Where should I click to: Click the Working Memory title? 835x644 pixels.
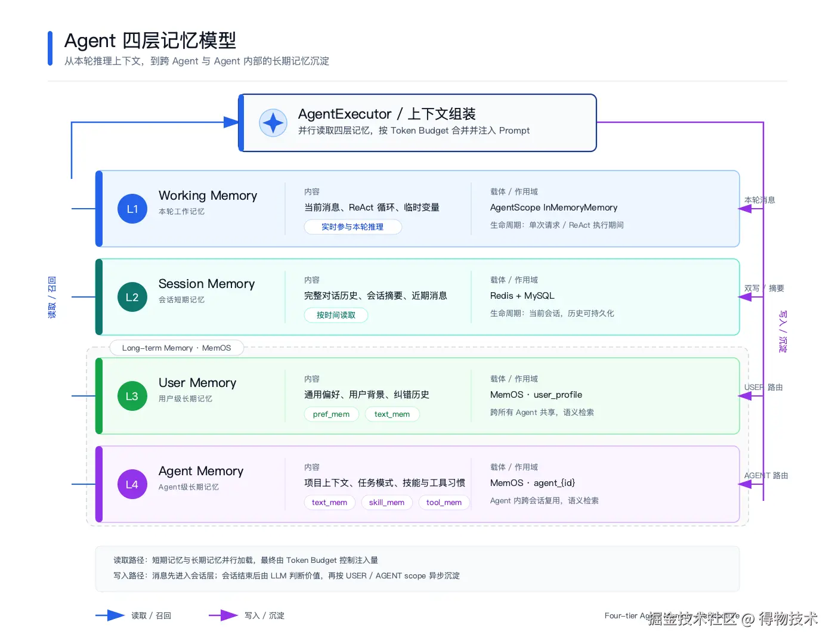(x=208, y=196)
